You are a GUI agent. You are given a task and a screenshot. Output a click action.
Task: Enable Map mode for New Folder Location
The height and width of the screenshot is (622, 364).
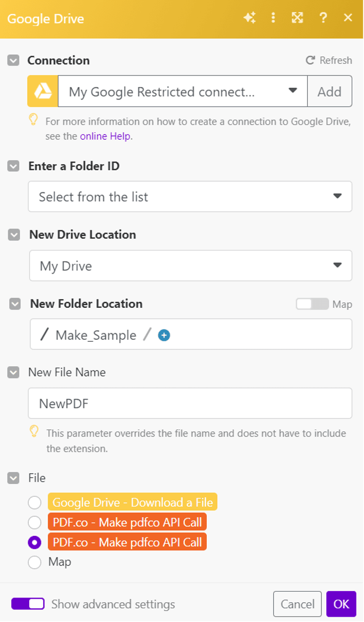click(x=312, y=304)
